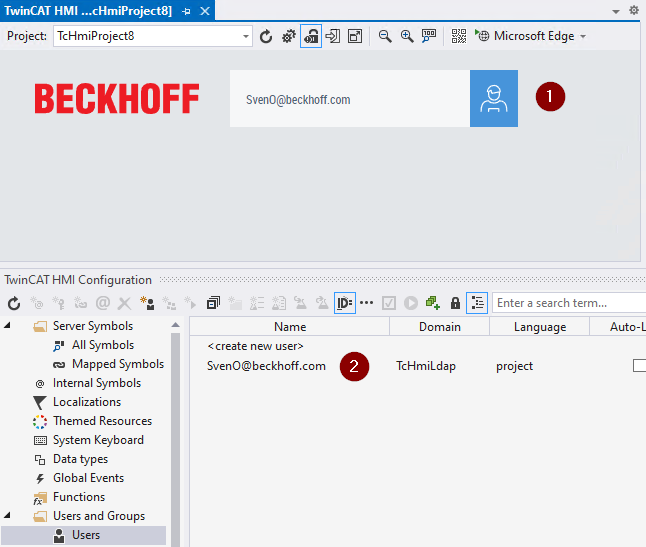646x547 pixels.
Task: Open All Symbols tree entry
Action: click(x=103, y=345)
